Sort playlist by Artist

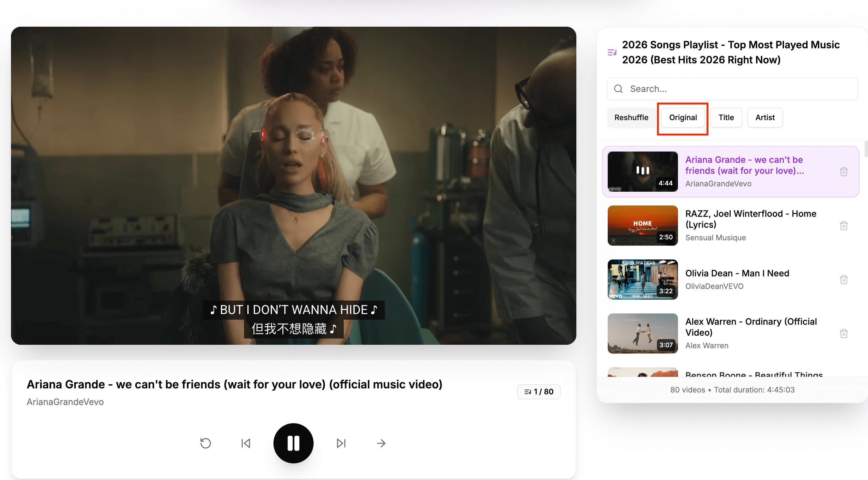[765, 118]
